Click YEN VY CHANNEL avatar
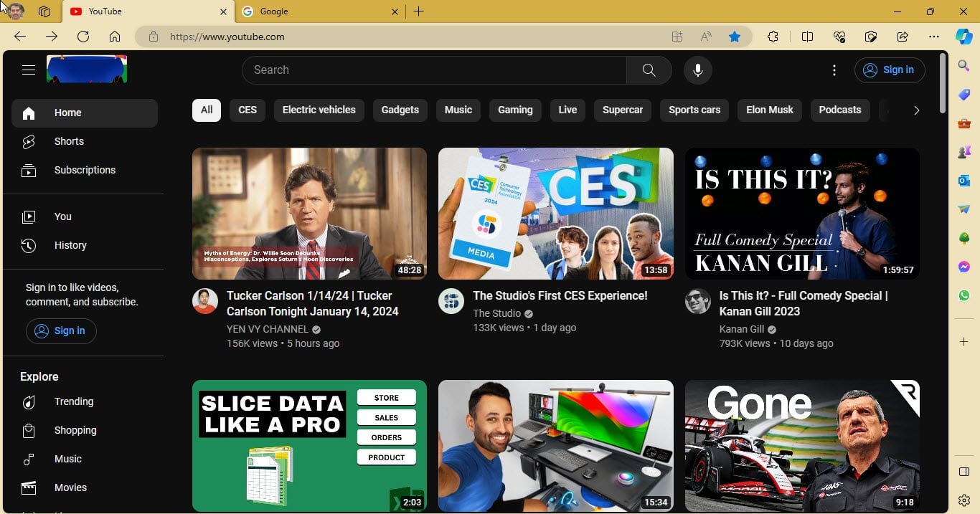This screenshot has width=980, height=514. click(205, 302)
